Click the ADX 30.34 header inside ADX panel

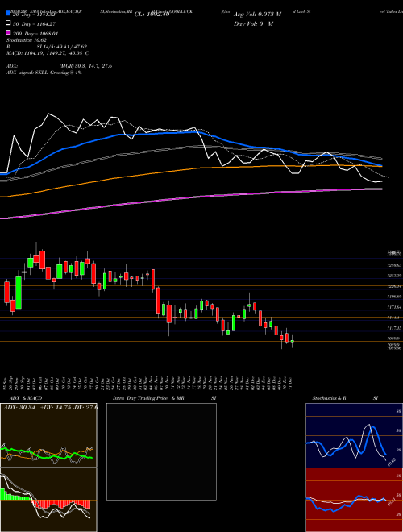click(50, 407)
